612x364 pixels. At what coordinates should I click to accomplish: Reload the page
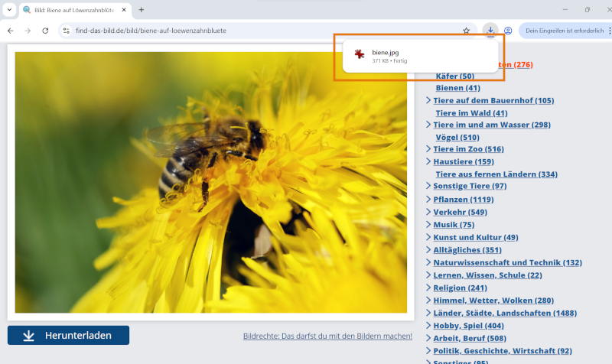click(x=45, y=31)
